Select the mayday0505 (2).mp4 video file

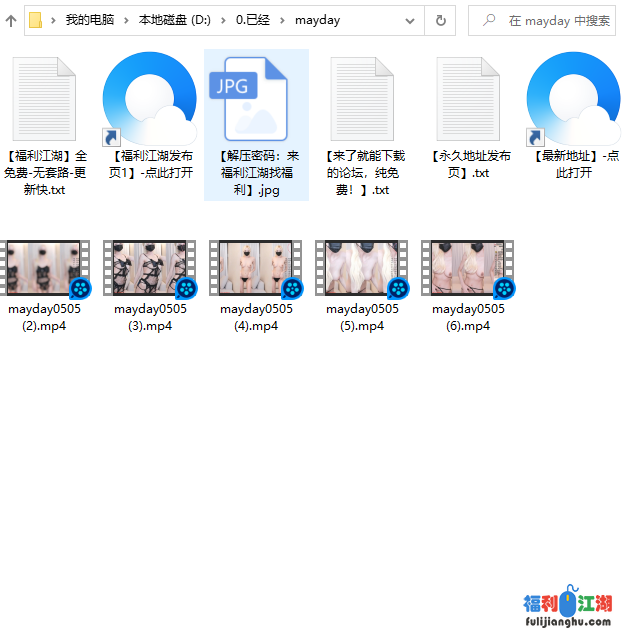click(x=44, y=286)
